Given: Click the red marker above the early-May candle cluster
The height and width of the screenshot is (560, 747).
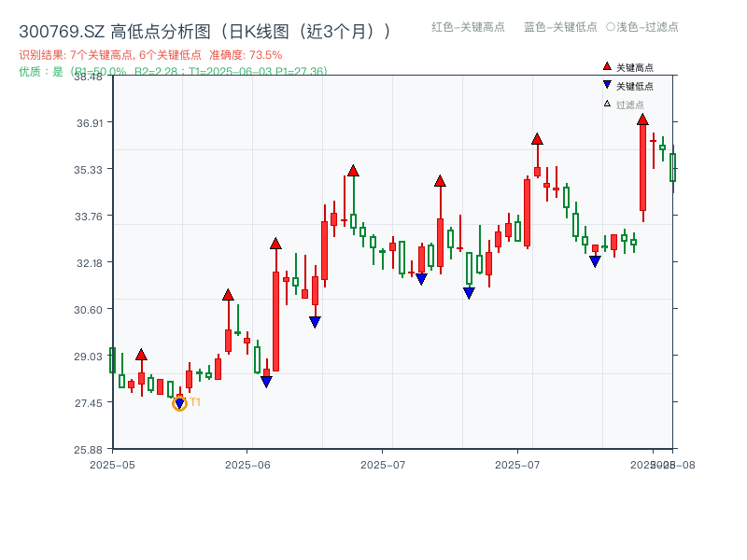Looking at the screenshot, I should pyautogui.click(x=142, y=355).
